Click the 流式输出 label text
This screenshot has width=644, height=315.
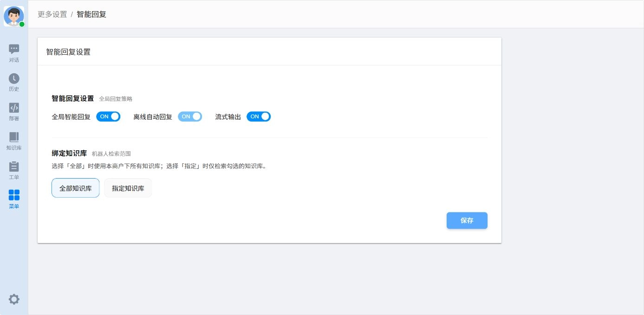coord(228,117)
